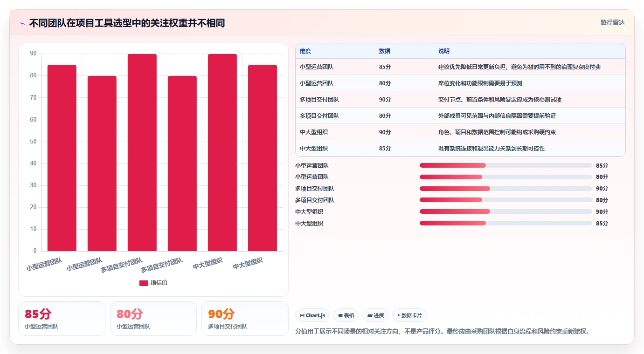This screenshot has height=354, width=644.
Task: Click the 小型运营团队 85分 progress bar
Action: [x=506, y=165]
